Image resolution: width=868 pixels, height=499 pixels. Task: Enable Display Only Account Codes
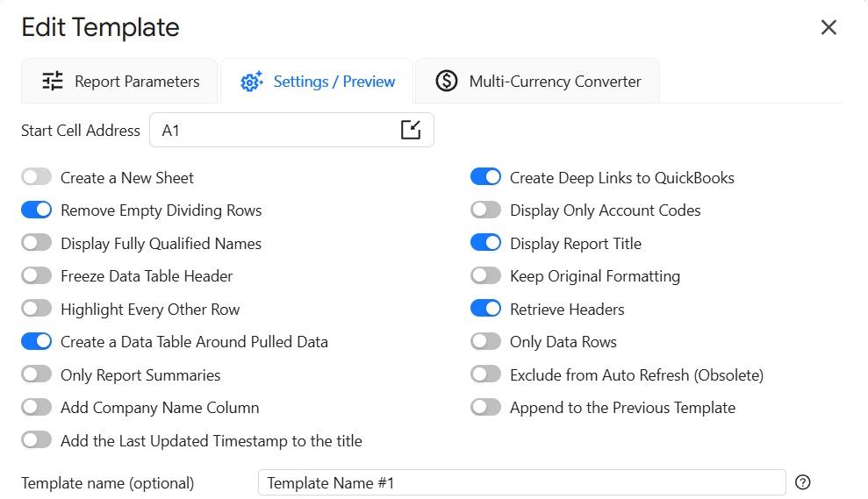(486, 210)
